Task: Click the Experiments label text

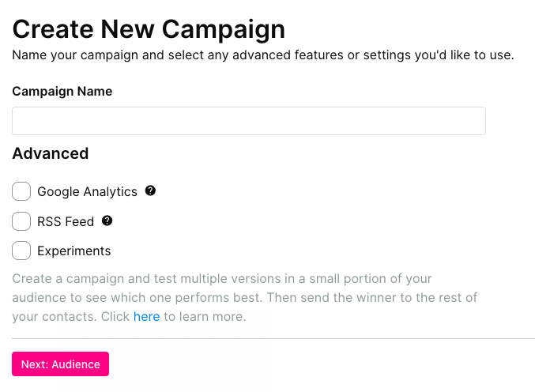Action: 74,251
